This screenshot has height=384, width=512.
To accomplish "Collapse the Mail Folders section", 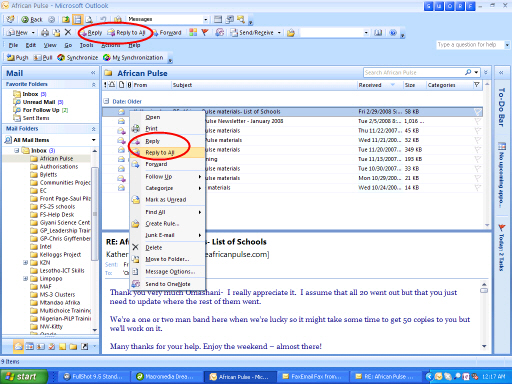I will pyautogui.click(x=94, y=129).
